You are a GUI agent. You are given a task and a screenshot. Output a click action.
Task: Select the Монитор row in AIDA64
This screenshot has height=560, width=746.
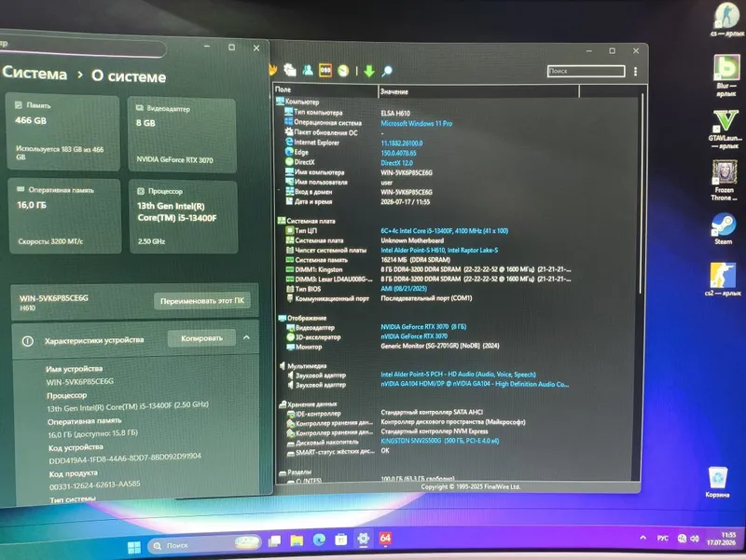393,346
